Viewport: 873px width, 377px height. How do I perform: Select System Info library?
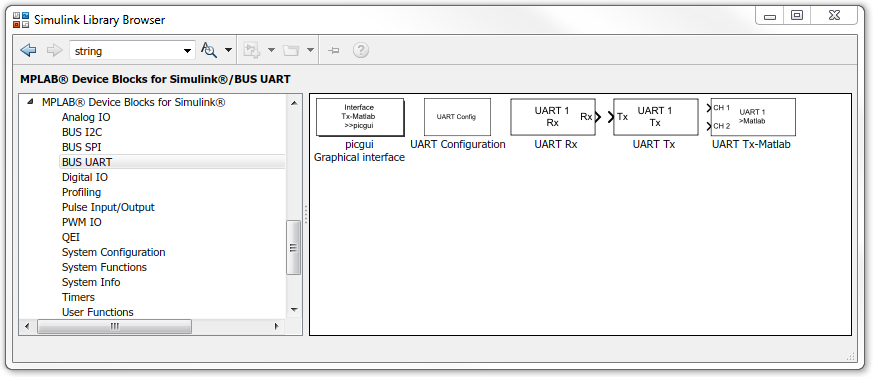[91, 282]
